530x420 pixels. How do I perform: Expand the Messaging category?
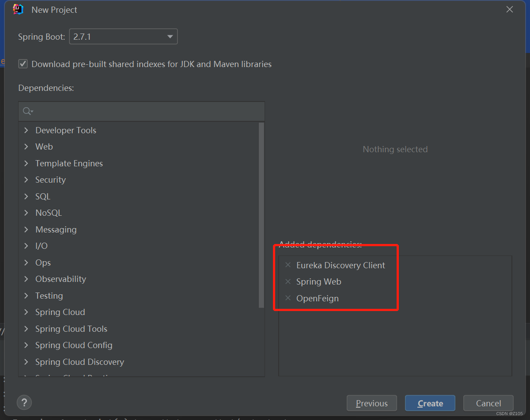pos(26,229)
